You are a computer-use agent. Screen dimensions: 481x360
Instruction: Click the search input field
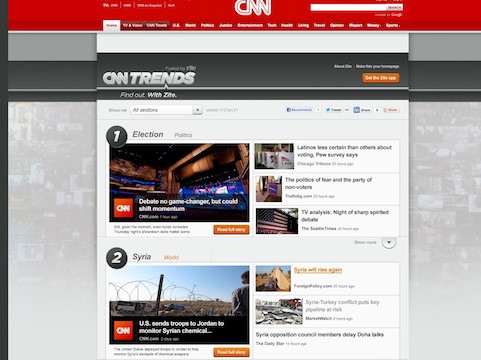(348, 7)
